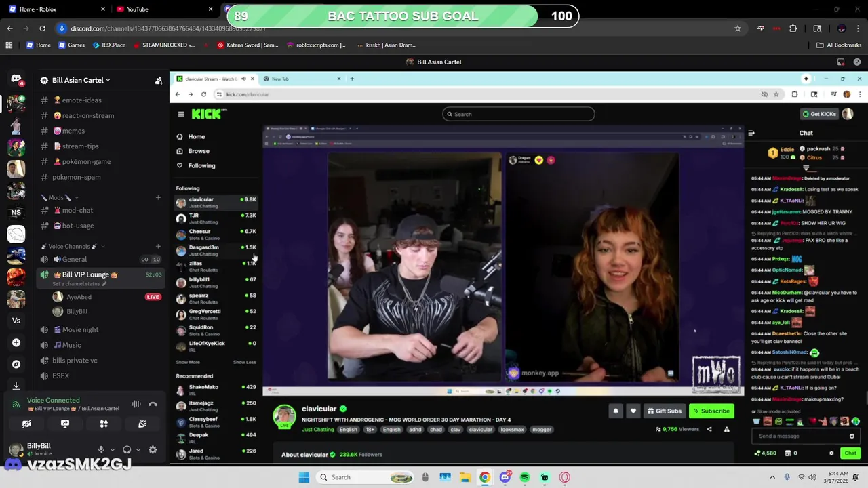Reload the Discord page in Chrome
868x488 pixels.
click(x=42, y=28)
